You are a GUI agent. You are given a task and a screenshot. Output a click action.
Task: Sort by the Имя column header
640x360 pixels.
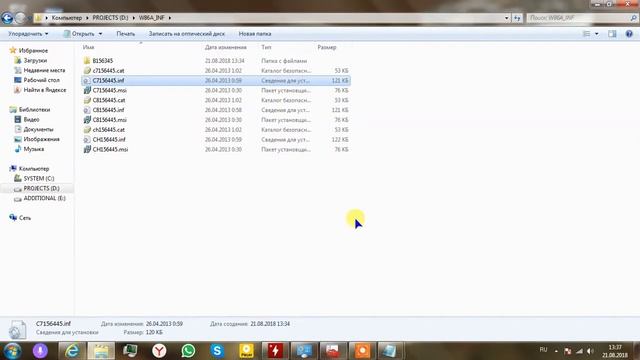click(x=88, y=47)
